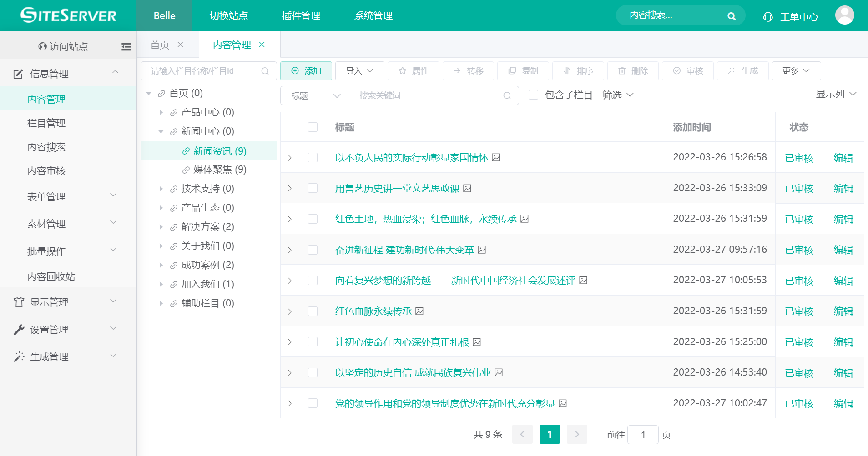Viewport: 868px width, 456px height.
Task: Open the 更多 dropdown menu
Action: point(796,71)
